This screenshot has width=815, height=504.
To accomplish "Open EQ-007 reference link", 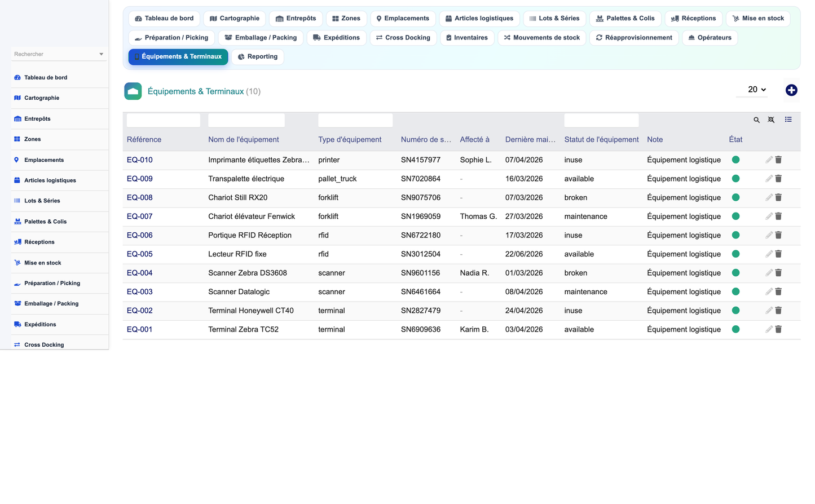I will (140, 216).
